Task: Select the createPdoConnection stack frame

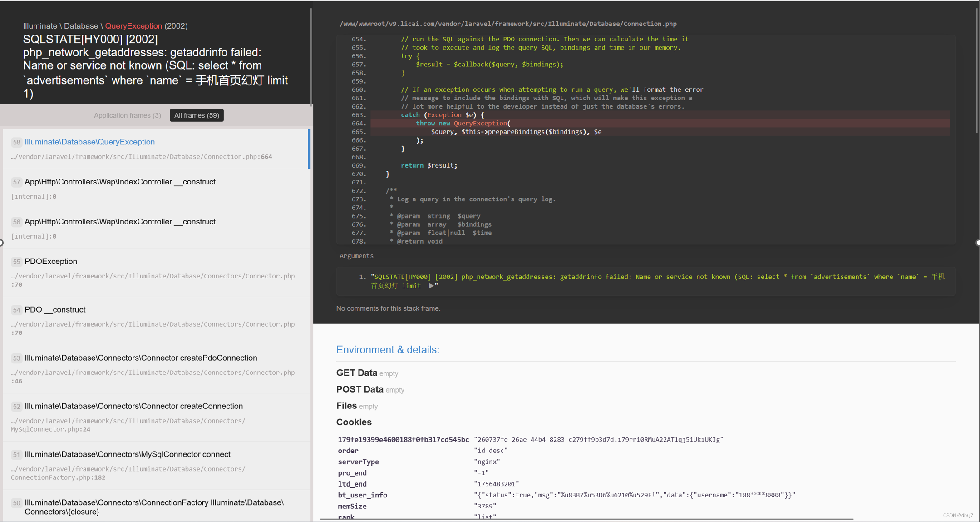Action: pyautogui.click(x=141, y=358)
